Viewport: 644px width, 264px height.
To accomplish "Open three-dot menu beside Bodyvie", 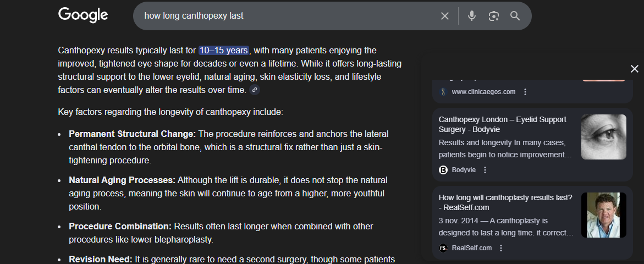I will [485, 170].
